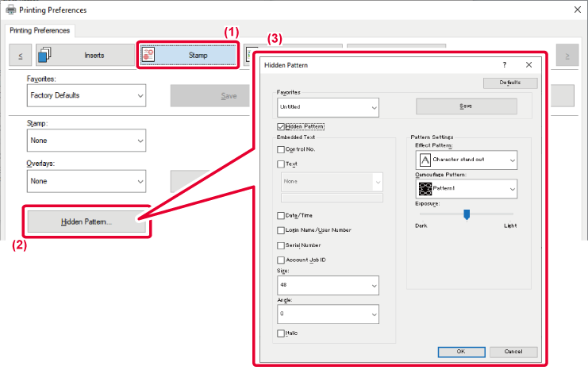Open the Size dropdown

tap(328, 284)
